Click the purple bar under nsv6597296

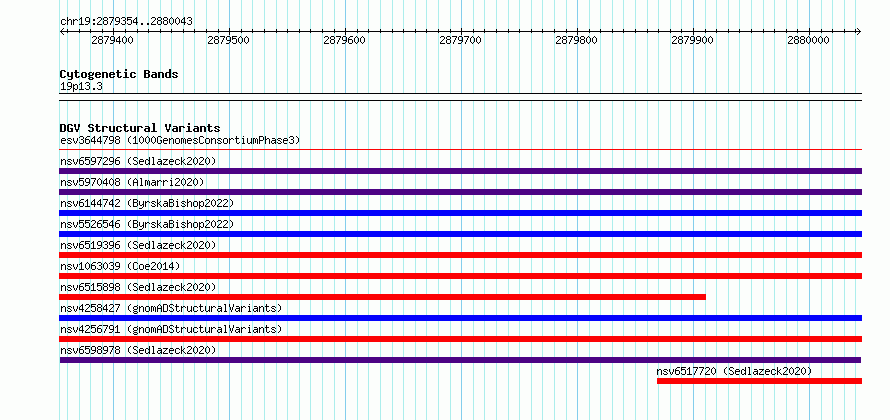coord(461,171)
